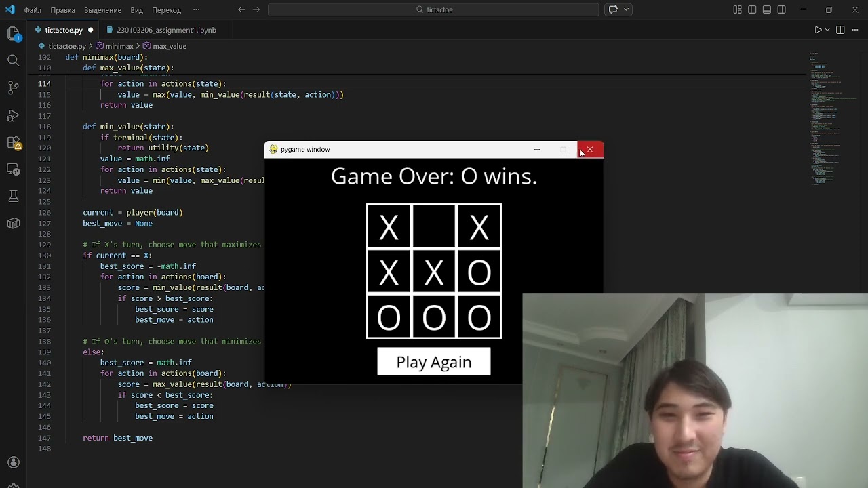
Task: Go forward with the right arrow
Action: (256, 9)
